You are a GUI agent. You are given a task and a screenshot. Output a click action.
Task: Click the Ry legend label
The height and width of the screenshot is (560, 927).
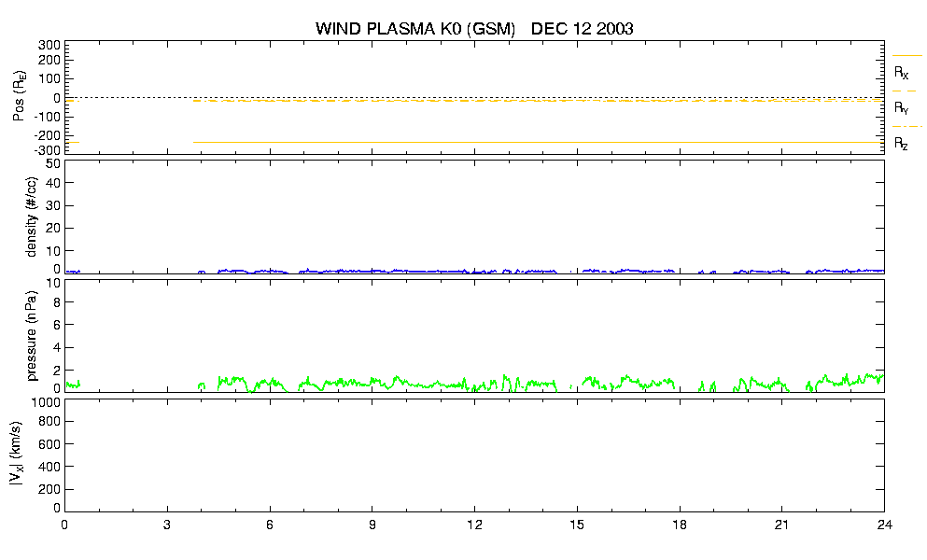901,107
